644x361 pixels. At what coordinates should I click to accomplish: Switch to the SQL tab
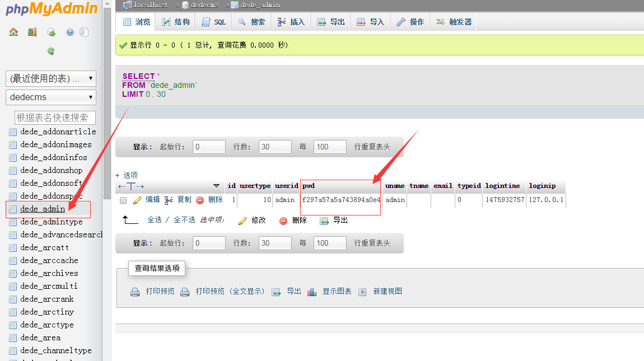(x=214, y=22)
